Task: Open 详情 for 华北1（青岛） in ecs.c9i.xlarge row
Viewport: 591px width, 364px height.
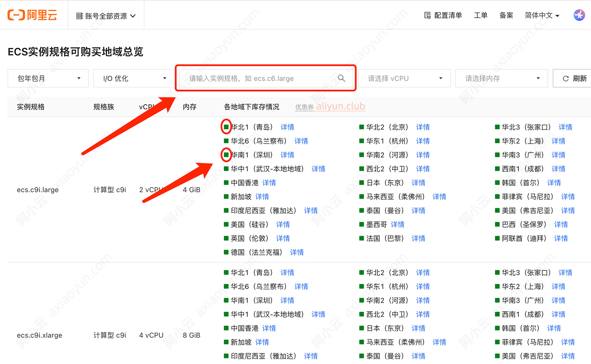Action: click(287, 272)
